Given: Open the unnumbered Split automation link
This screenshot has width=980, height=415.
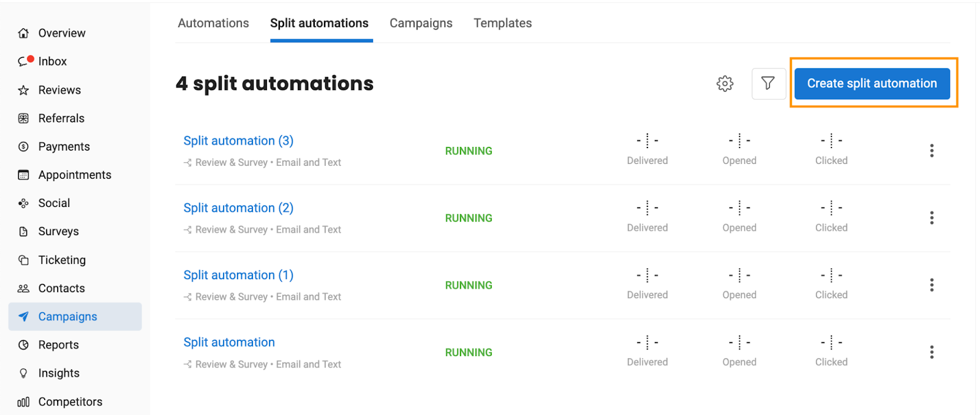Looking at the screenshot, I should click(229, 343).
